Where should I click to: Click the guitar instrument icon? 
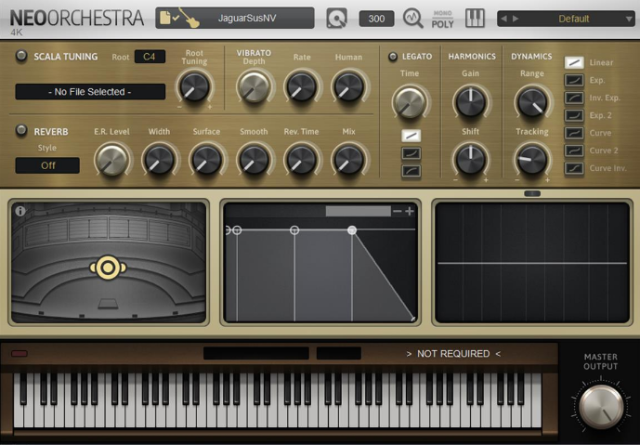[189, 18]
